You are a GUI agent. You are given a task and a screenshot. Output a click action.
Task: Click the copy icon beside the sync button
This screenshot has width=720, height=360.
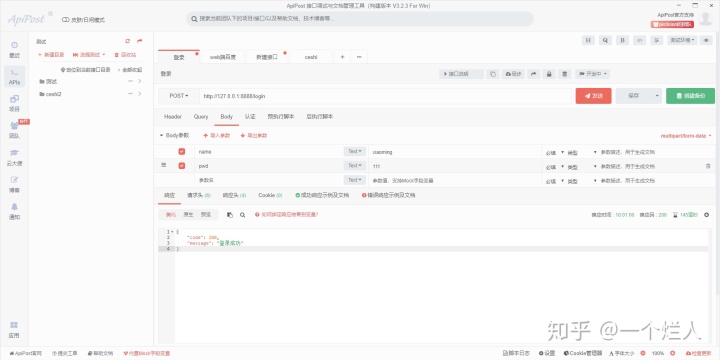click(x=493, y=74)
